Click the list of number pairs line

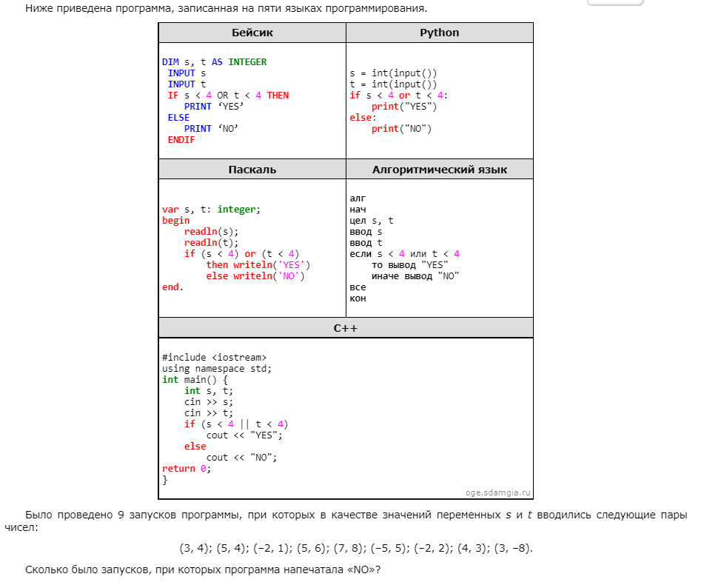[x=355, y=549]
